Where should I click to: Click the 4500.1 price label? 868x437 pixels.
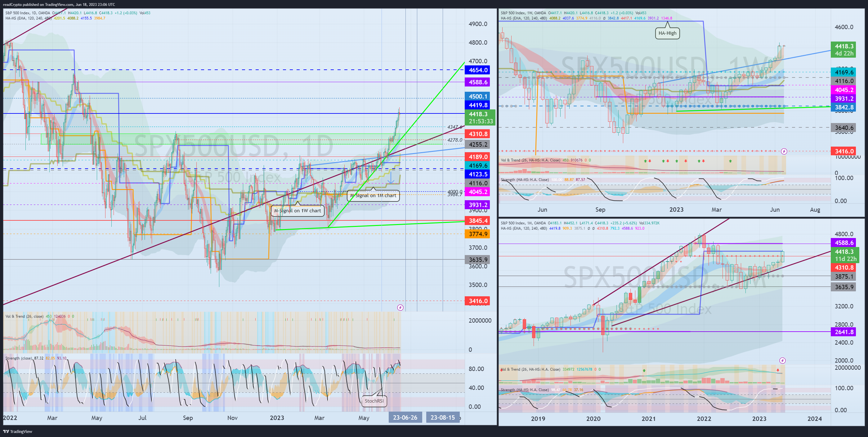coord(478,96)
